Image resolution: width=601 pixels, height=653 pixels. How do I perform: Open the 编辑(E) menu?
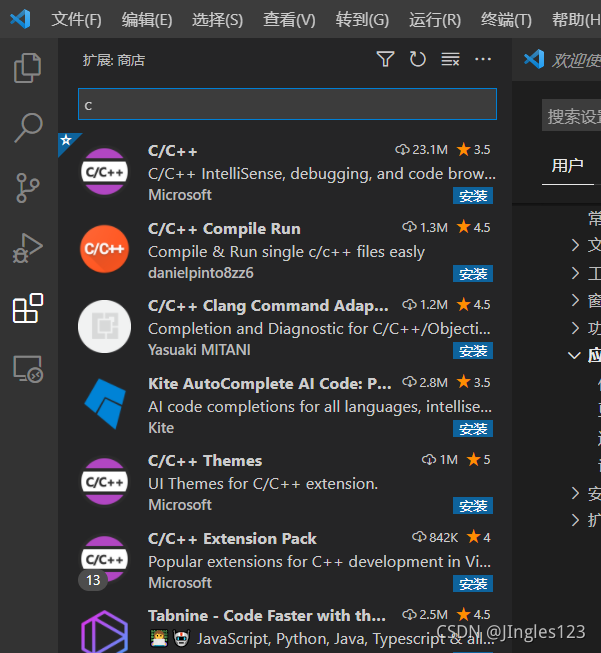pos(147,20)
